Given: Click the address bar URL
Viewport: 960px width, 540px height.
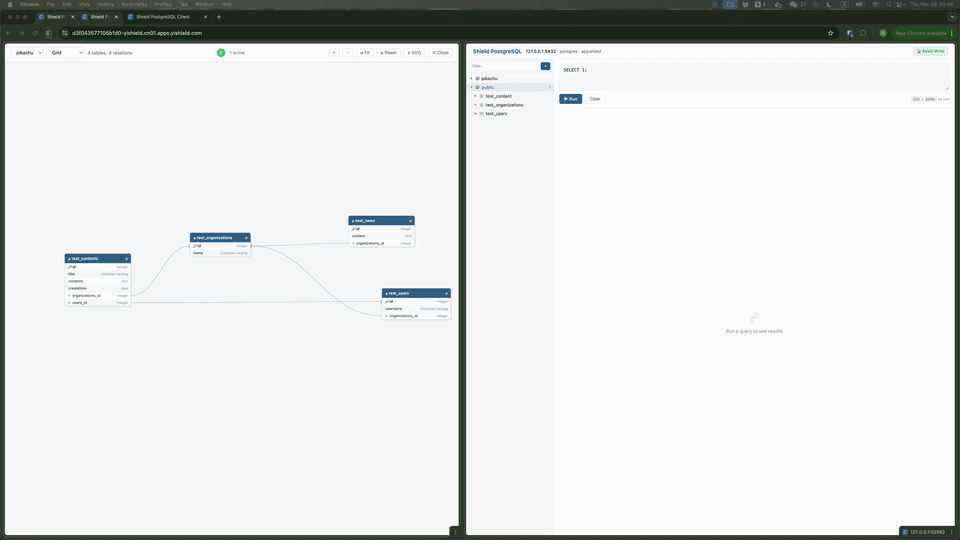Looking at the screenshot, I should pos(137,33).
